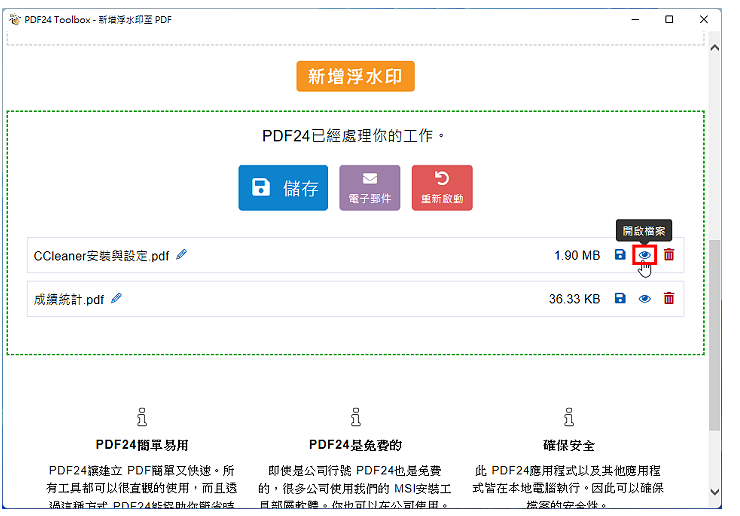The image size is (740, 516).
Task: Minimize the PDF24 Toolbox window
Action: (x=636, y=19)
